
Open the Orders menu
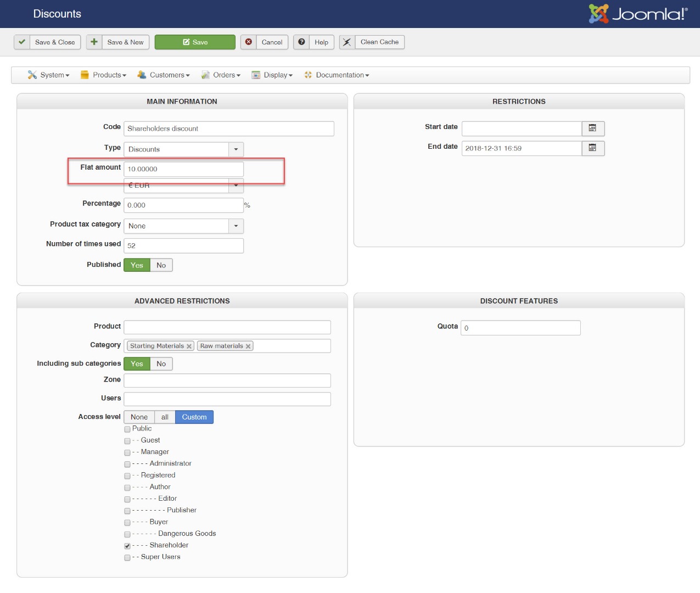[x=221, y=75]
